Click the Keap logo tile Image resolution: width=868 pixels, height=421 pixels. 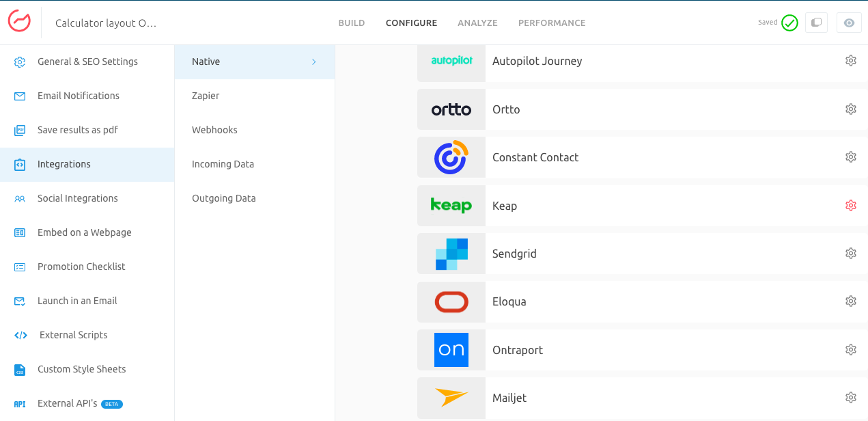pos(451,206)
